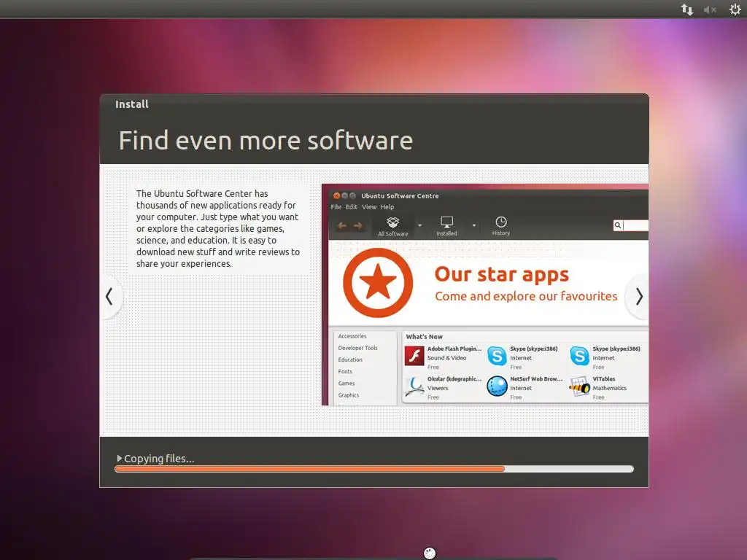The width and height of the screenshot is (747, 560).
Task: Open the Help menu in Software Centre
Action: pos(387,206)
